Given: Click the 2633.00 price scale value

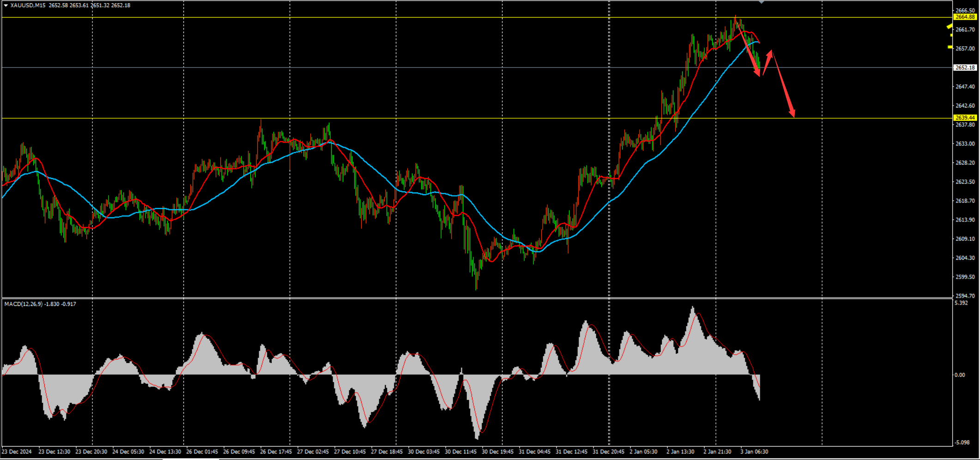Looking at the screenshot, I should point(965,143).
